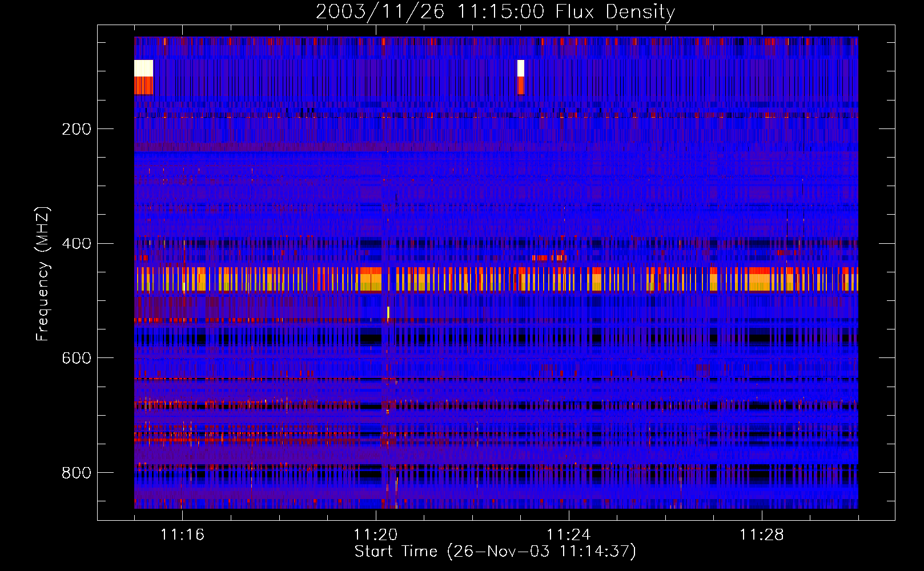Click the 11:16 time tick label

(182, 534)
